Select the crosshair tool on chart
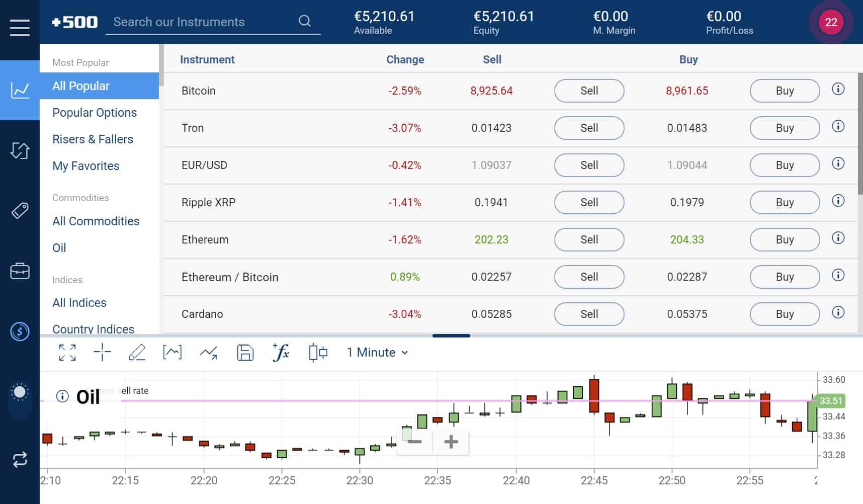The image size is (863, 504). [x=102, y=353]
